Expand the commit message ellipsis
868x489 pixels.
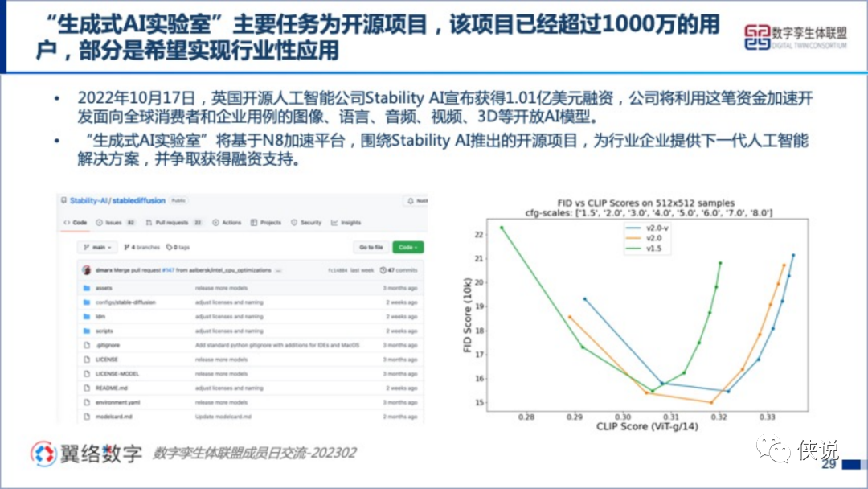278,271
